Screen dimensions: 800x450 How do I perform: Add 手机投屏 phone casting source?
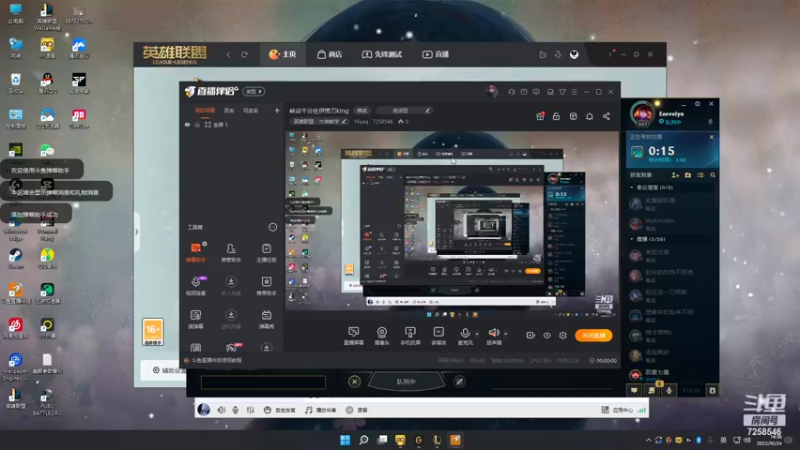410,336
